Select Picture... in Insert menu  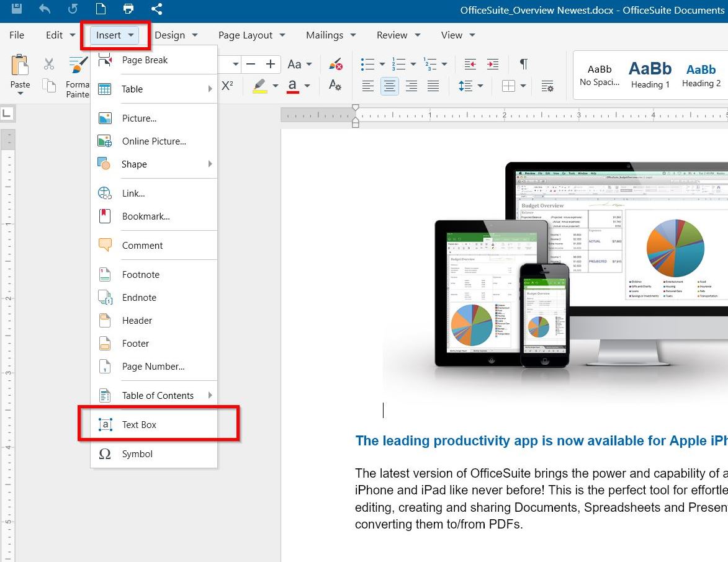(x=154, y=118)
